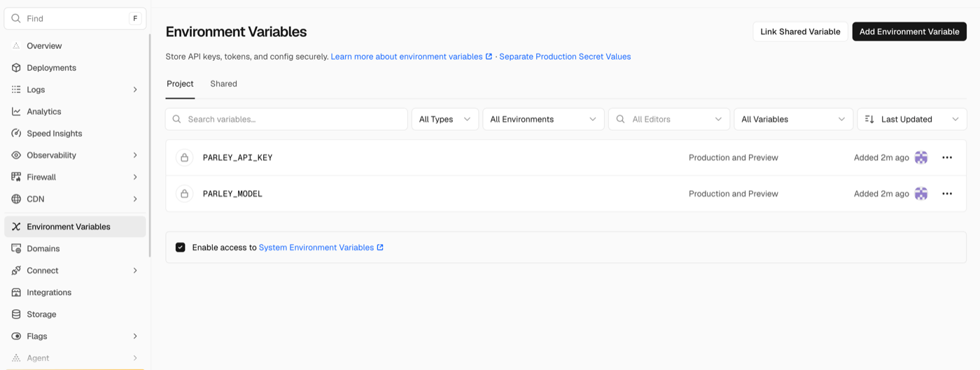Click the Connect plug icon

pyautogui.click(x=16, y=271)
